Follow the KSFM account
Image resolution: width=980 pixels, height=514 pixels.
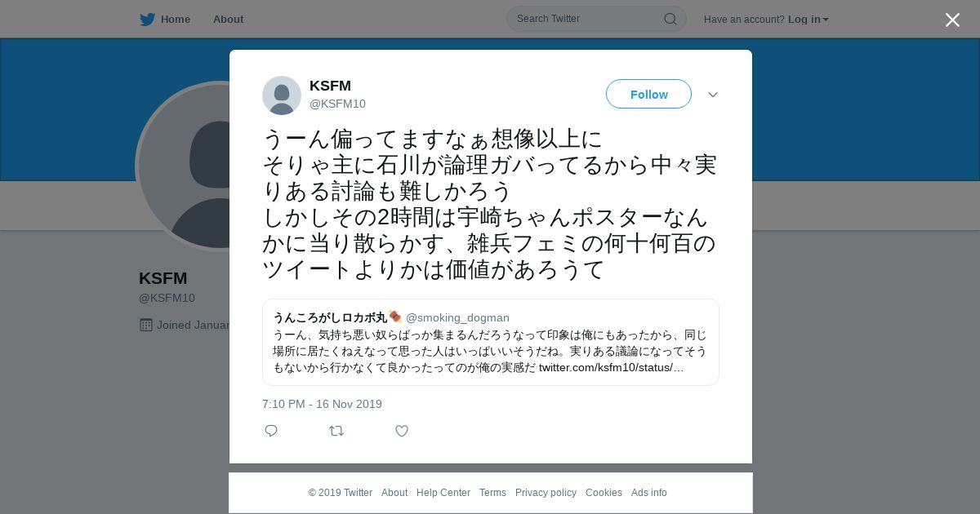click(x=648, y=94)
